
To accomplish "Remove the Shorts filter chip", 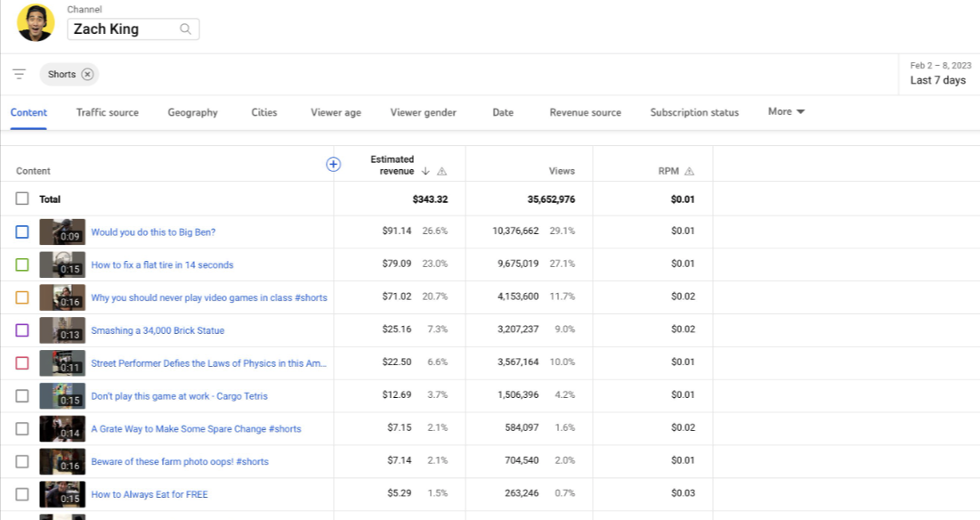I will click(x=86, y=74).
